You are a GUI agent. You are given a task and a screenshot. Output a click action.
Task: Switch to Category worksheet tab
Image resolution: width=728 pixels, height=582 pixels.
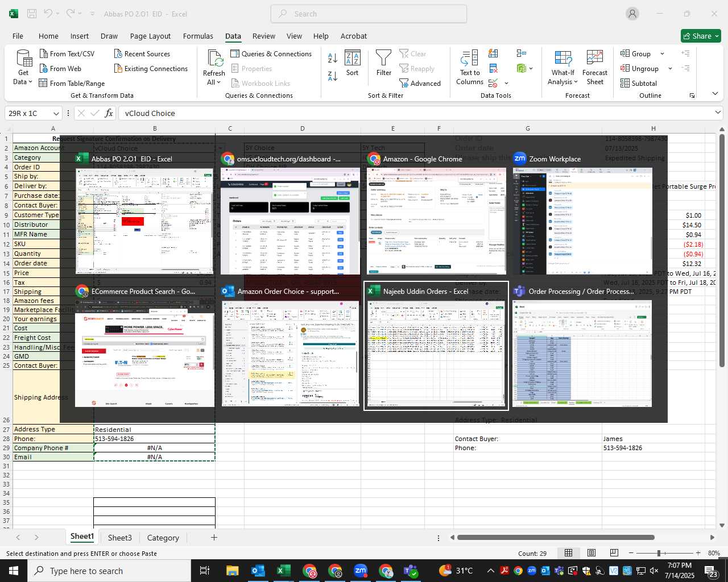click(163, 538)
